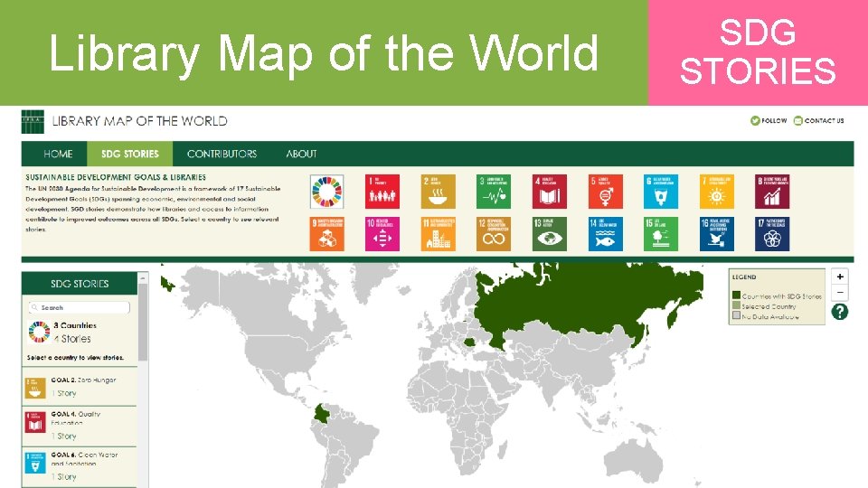The image size is (868, 488).
Task: Select SDG 7 Affordable Energy icon
Action: [716, 192]
